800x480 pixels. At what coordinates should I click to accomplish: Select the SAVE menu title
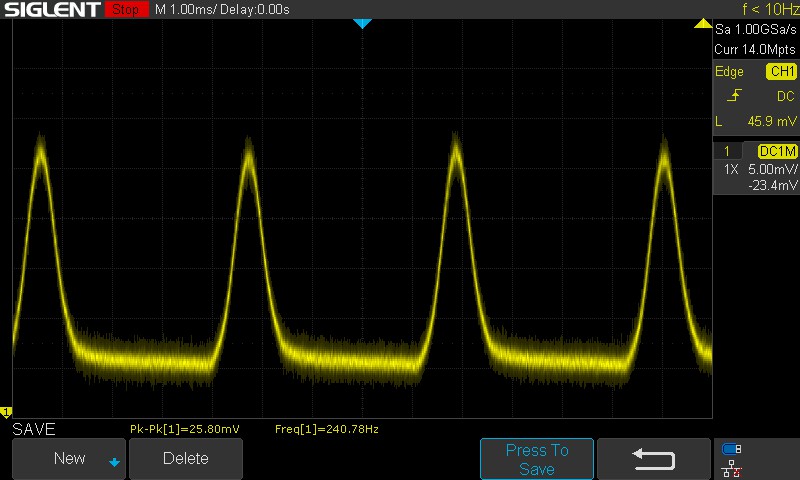[34, 429]
